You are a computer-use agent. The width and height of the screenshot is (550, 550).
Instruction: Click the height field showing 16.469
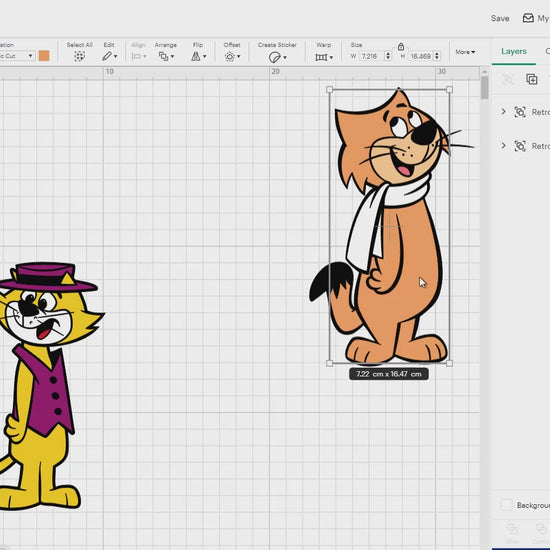click(x=421, y=56)
